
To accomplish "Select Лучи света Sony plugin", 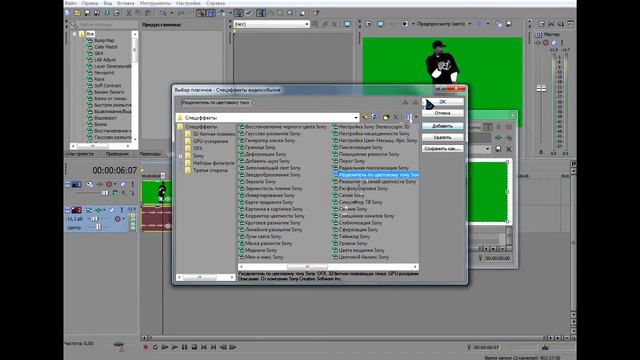I will point(263,236).
